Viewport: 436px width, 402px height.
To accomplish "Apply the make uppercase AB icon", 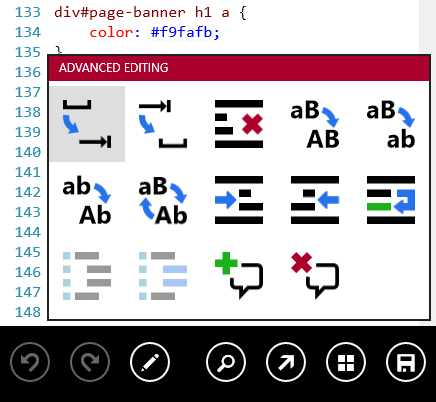I will pyautogui.click(x=315, y=124).
